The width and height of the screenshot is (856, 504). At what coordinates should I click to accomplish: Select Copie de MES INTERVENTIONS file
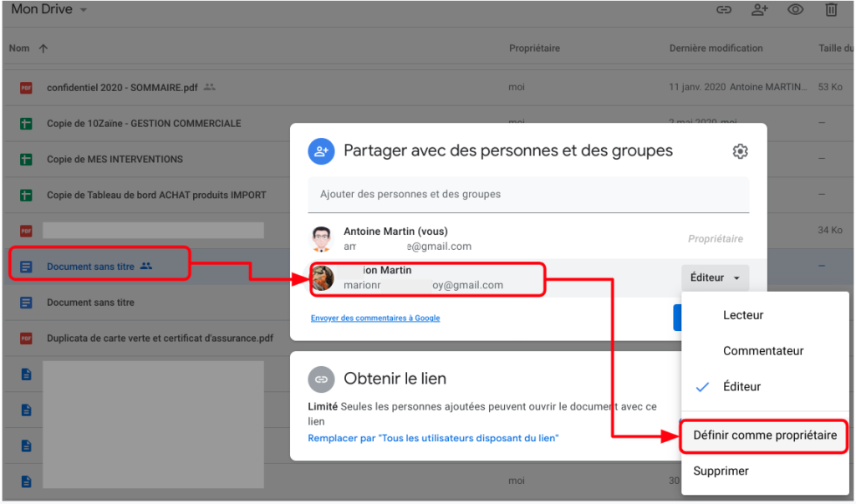[115, 160]
